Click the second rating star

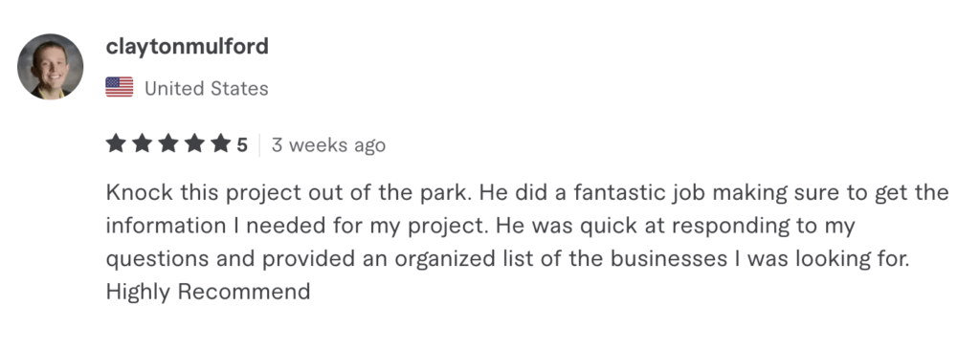[x=143, y=144]
